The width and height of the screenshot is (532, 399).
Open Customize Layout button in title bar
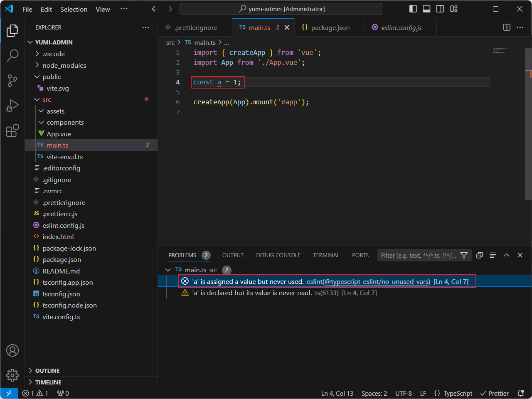454,9
